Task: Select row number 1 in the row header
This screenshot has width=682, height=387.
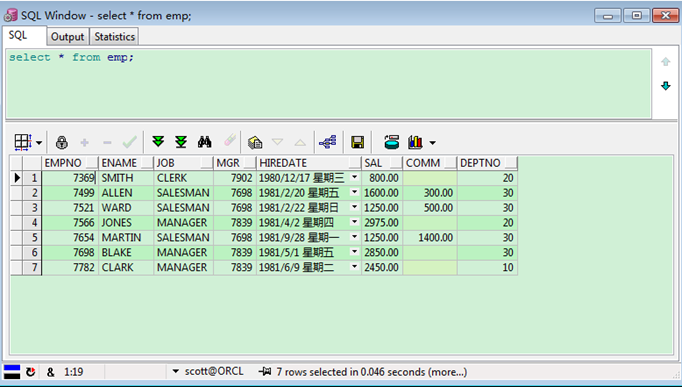Action: (33, 178)
